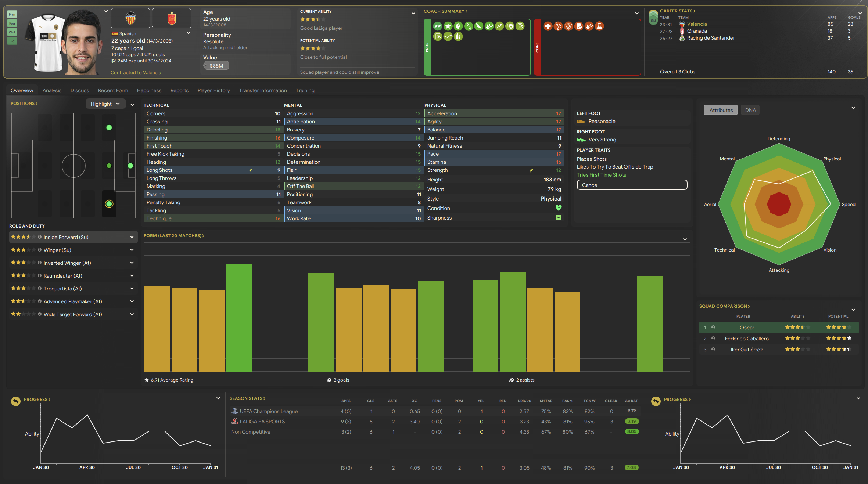The height and width of the screenshot is (484, 868).
Task: Click the striped shield icon in Cons
Action: coord(568,26)
